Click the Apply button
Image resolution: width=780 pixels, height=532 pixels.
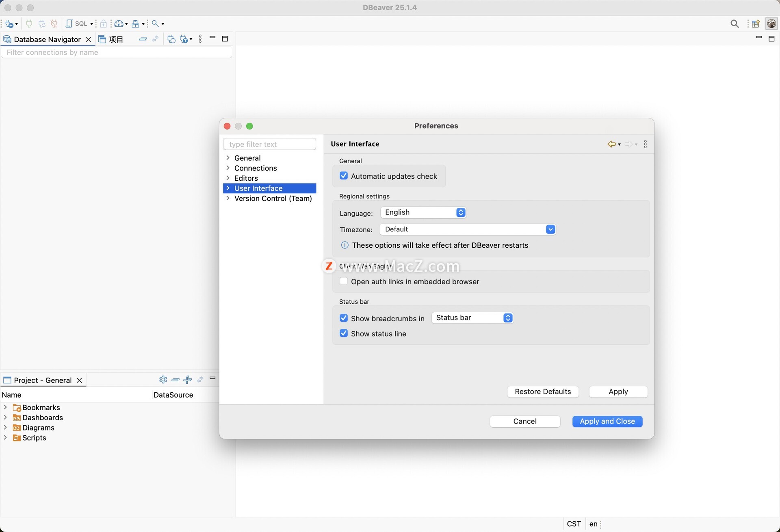(x=618, y=391)
